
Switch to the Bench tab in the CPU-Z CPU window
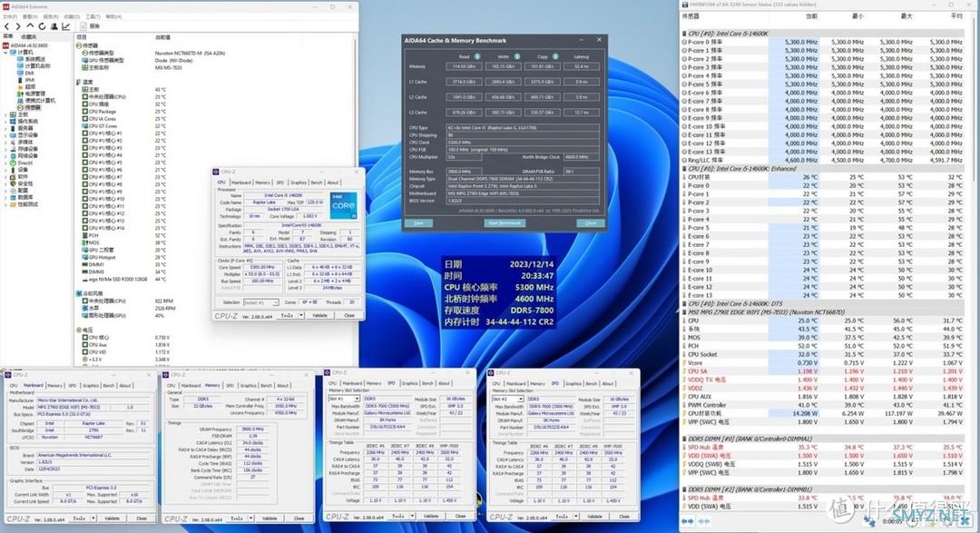tap(317, 183)
